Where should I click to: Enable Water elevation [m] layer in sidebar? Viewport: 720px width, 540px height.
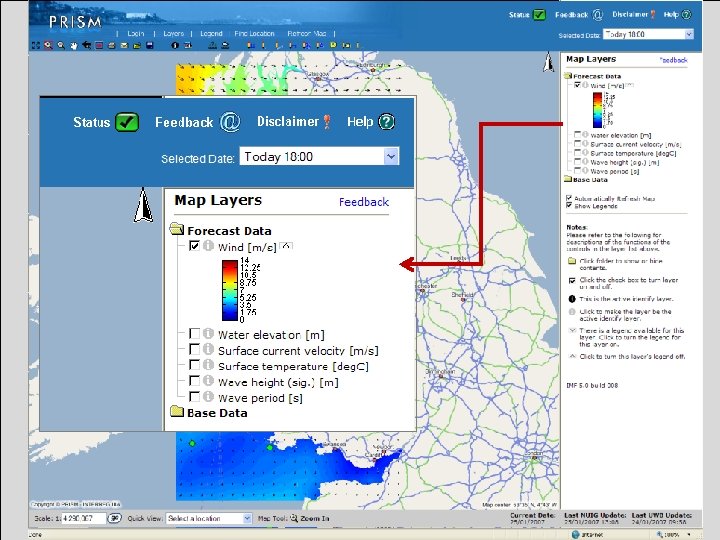click(578, 135)
